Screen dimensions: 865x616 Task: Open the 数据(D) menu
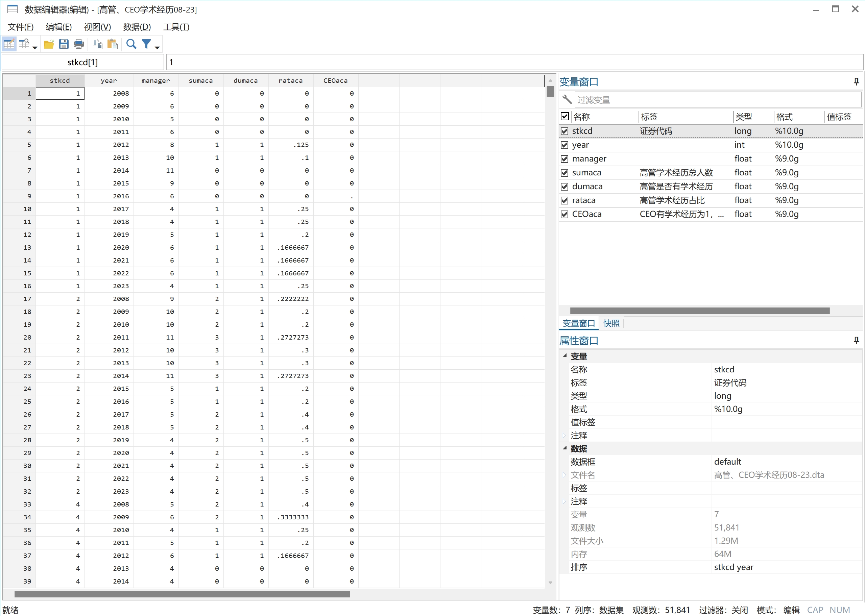point(137,27)
